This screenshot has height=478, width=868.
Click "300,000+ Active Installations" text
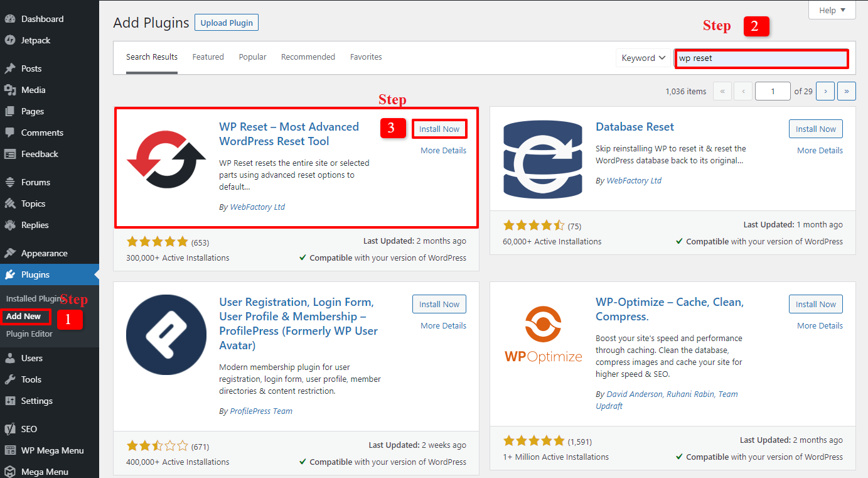[x=178, y=258]
